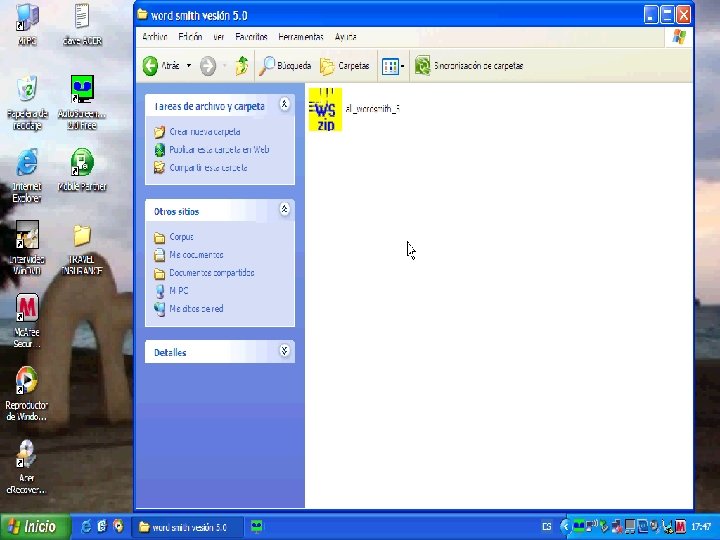
Task: Click the first Internet Explorer quick launch icon
Action: [86, 526]
